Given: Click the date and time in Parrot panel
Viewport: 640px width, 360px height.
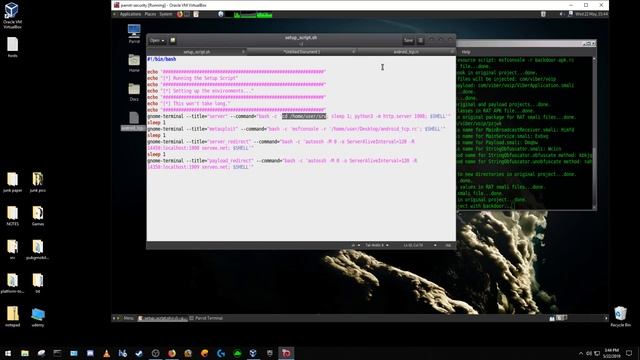Looking at the screenshot, I should coord(591,14).
